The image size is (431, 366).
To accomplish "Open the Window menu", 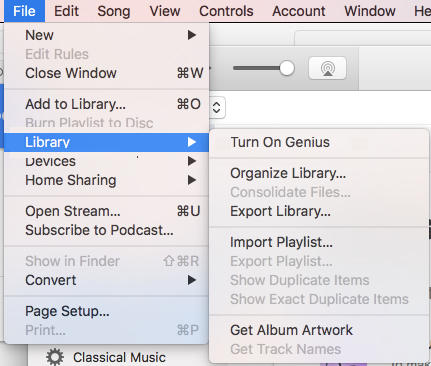I will point(370,11).
